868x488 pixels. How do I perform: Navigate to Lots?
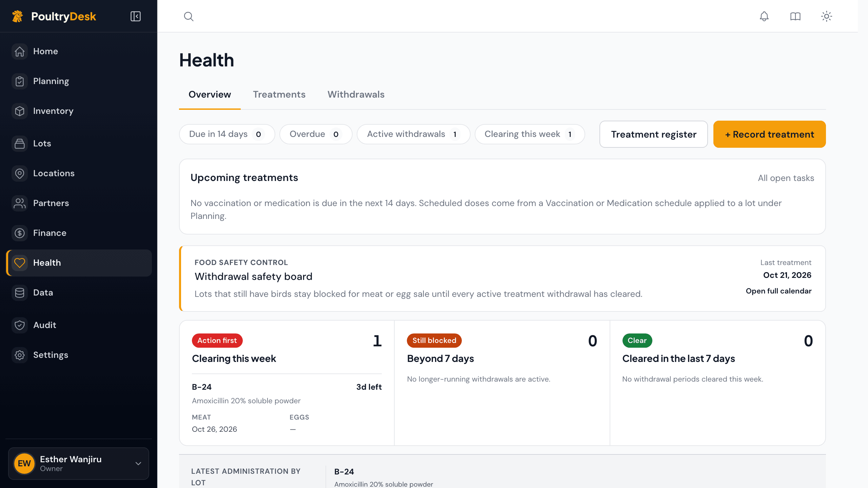(x=79, y=144)
